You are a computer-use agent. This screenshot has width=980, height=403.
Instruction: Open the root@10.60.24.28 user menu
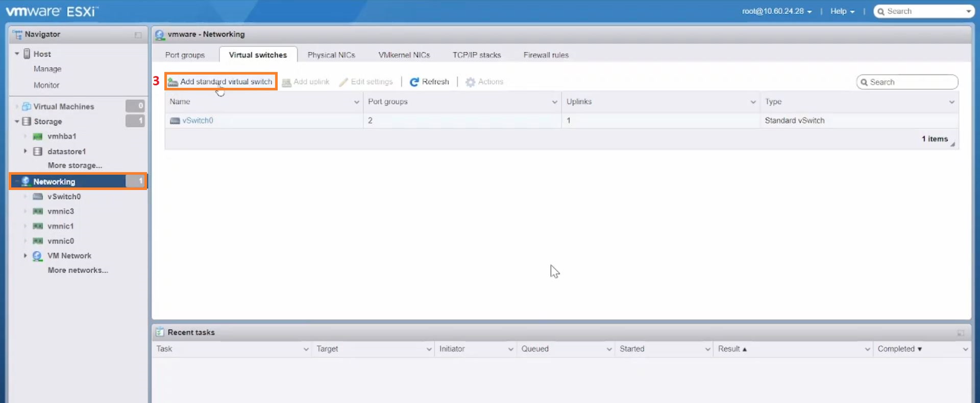(x=777, y=11)
